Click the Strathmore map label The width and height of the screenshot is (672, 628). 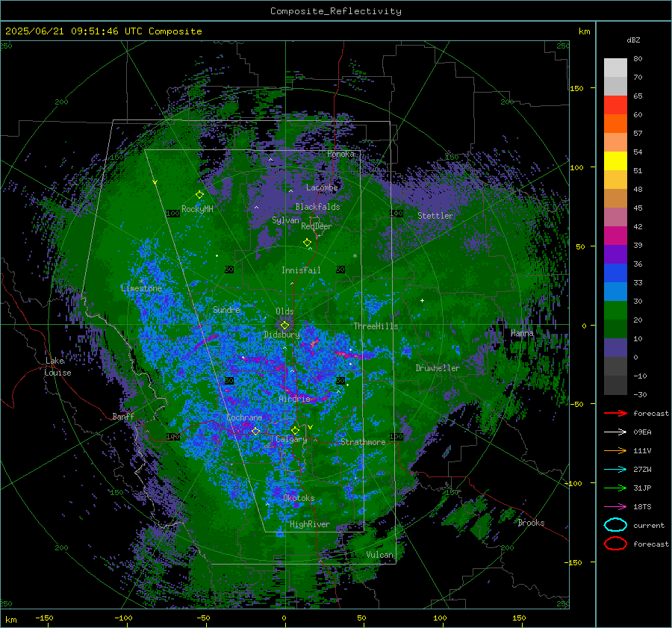coord(363,441)
